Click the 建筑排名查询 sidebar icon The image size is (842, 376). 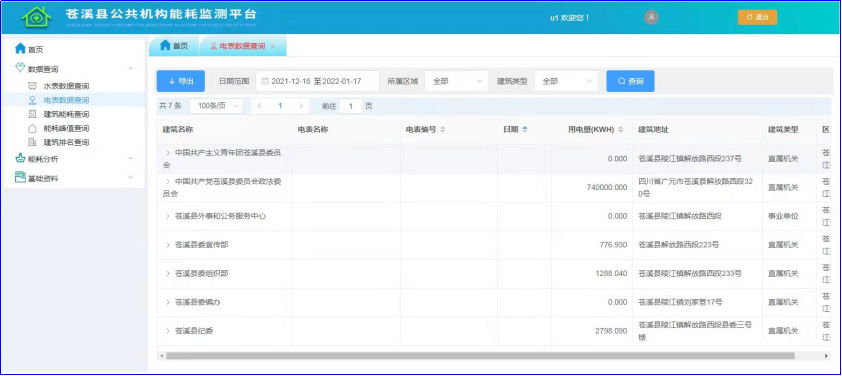click(x=32, y=142)
